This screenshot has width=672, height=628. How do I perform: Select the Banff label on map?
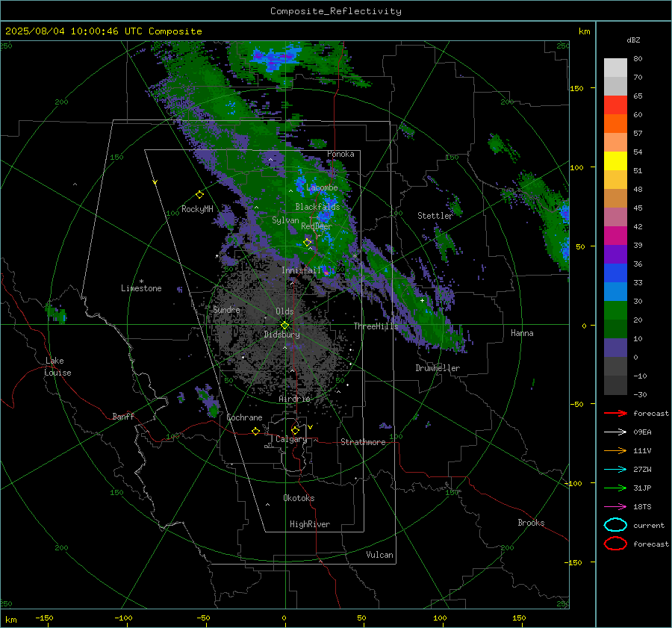tap(123, 417)
